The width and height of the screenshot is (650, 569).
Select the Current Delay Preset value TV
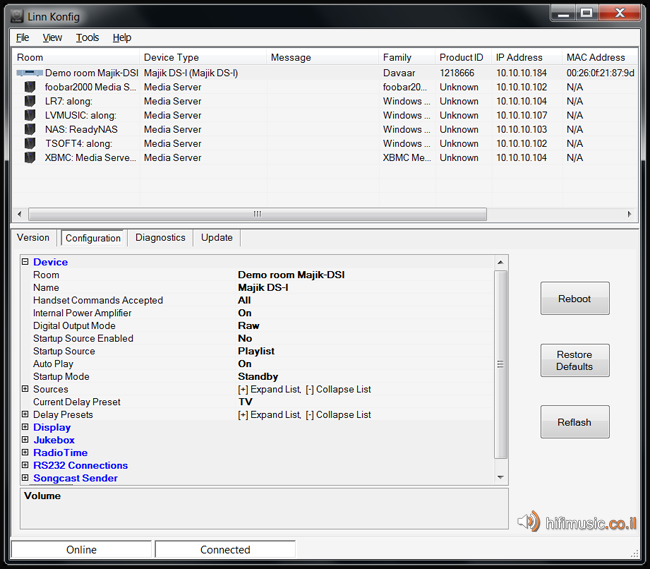pos(245,402)
